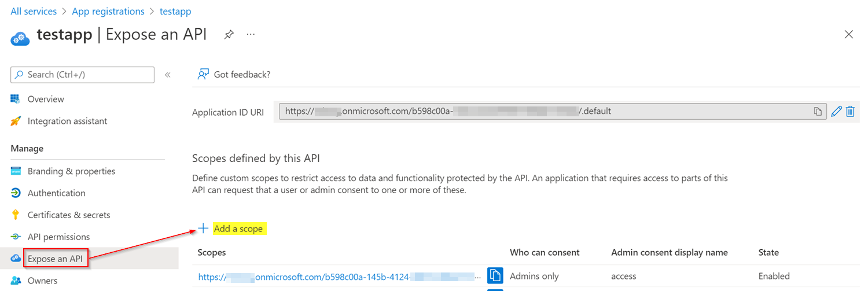868x291 pixels.
Task: Delete the Application ID URI trash icon
Action: pos(850,112)
